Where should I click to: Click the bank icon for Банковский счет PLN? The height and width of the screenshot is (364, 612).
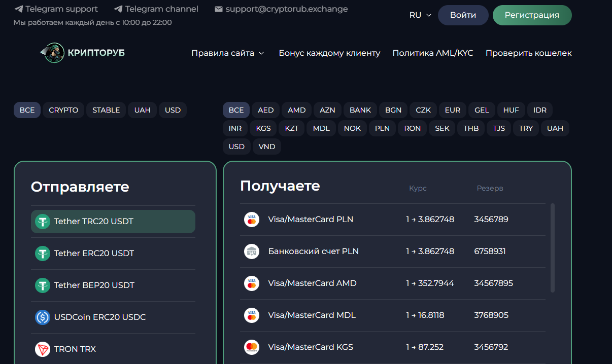[x=252, y=251]
